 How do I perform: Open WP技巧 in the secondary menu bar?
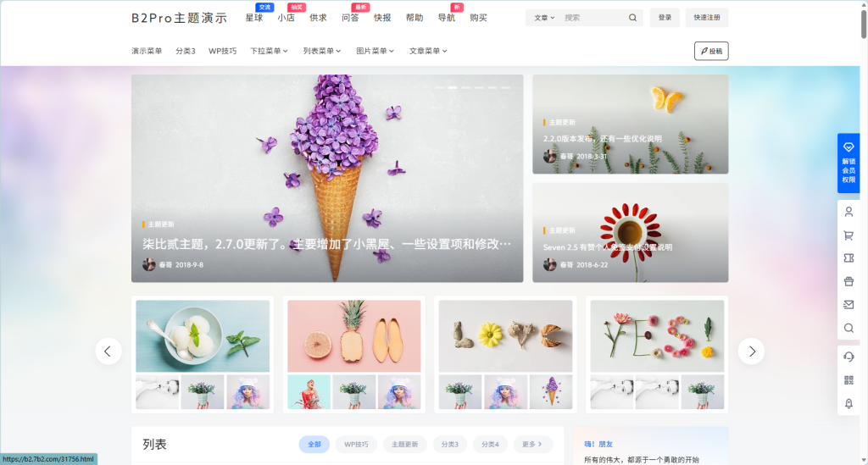tap(223, 51)
